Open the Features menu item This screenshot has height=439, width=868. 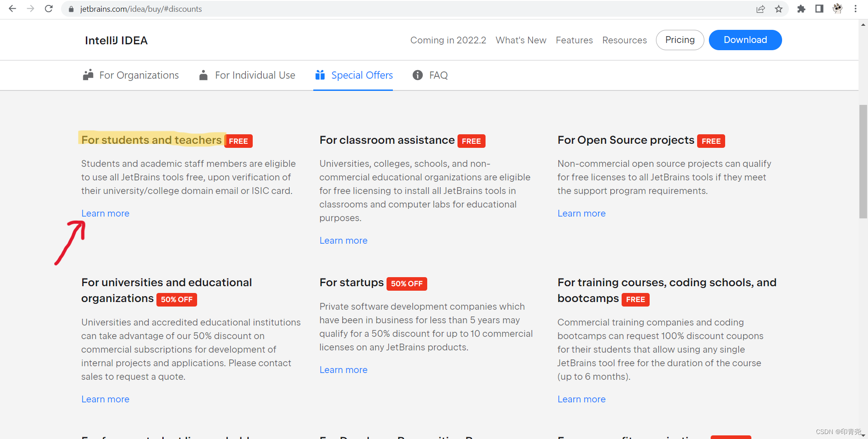(574, 40)
